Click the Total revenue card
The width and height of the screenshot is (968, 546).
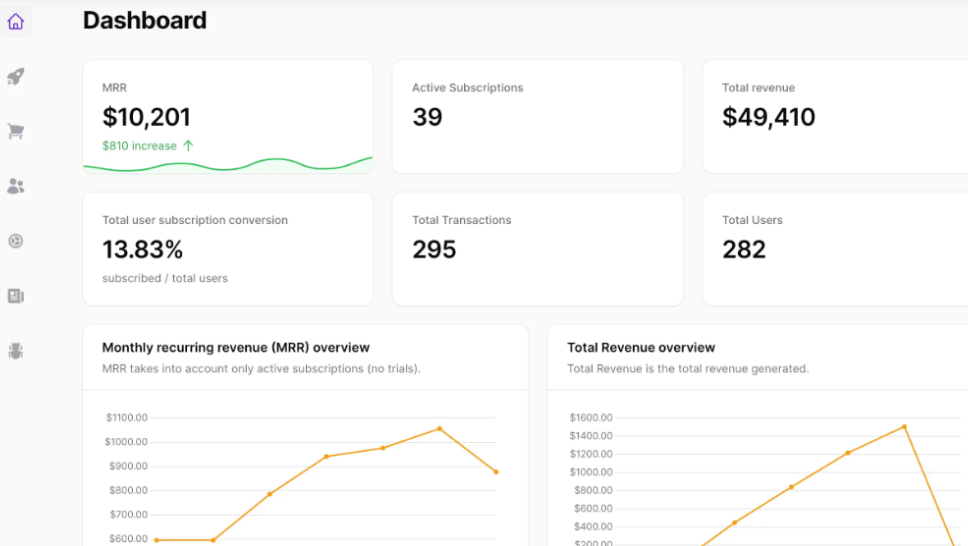[835, 116]
